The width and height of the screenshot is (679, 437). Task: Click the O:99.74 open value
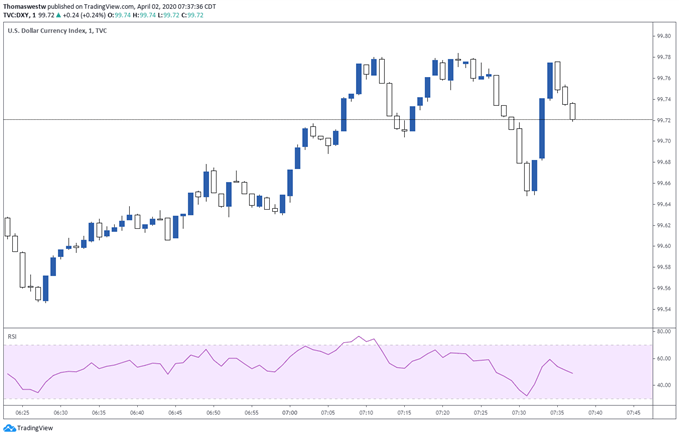(119, 15)
